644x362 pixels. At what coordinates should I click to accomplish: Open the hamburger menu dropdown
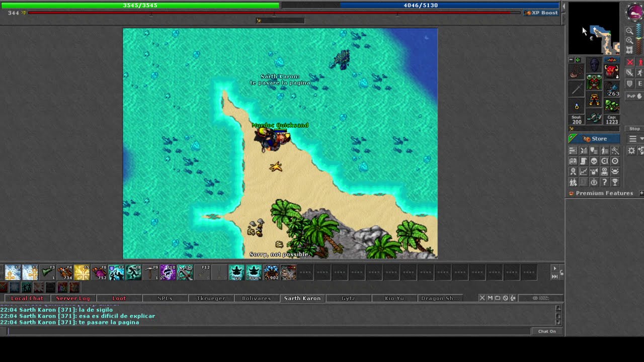coord(635,138)
